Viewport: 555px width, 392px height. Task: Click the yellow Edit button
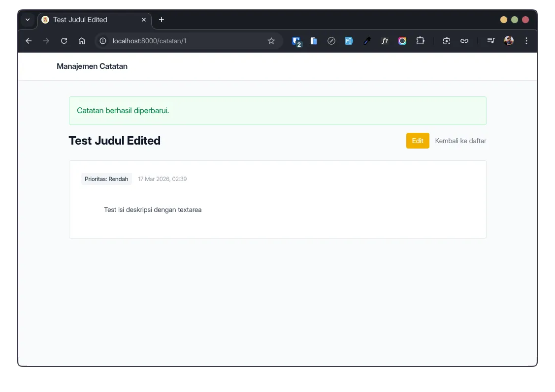pos(418,141)
